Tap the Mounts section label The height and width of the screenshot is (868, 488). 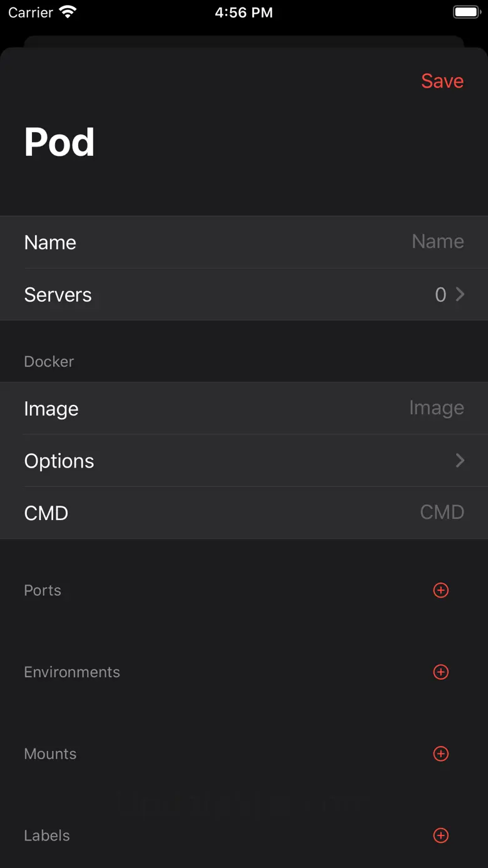pos(50,753)
